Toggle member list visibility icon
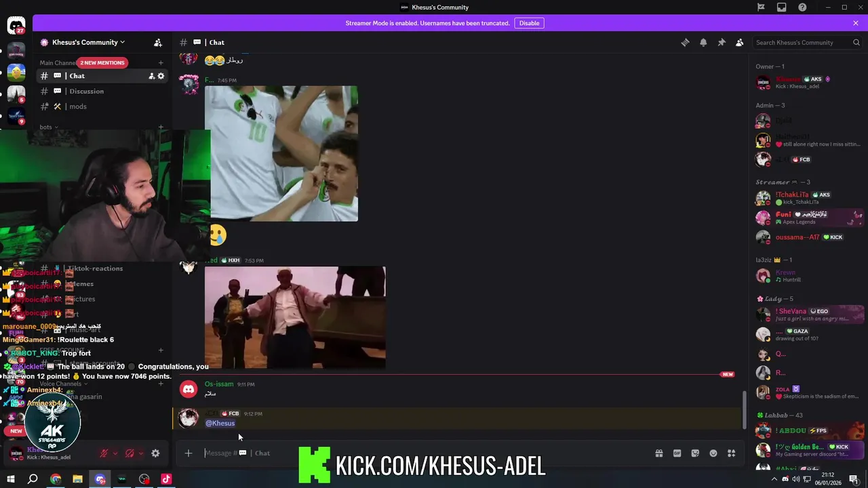Viewport: 868px width, 488px height. coord(740,42)
